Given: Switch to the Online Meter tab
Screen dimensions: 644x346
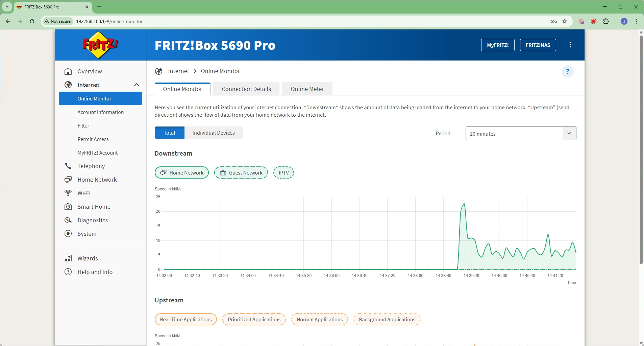Looking at the screenshot, I should (307, 89).
